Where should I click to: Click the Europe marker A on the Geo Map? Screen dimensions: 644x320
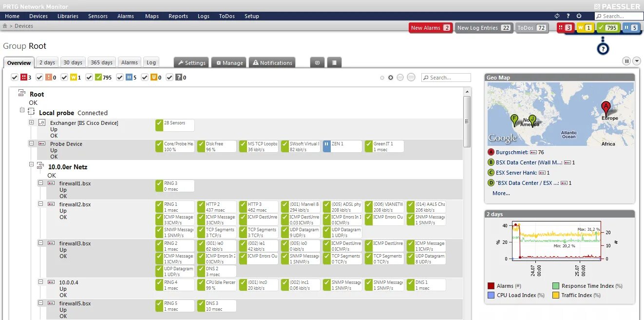(x=606, y=108)
